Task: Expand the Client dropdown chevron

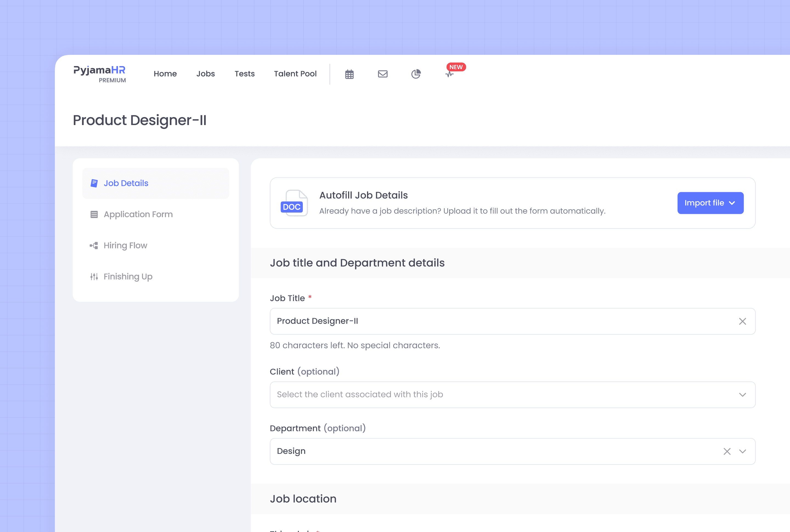Action: (742, 395)
